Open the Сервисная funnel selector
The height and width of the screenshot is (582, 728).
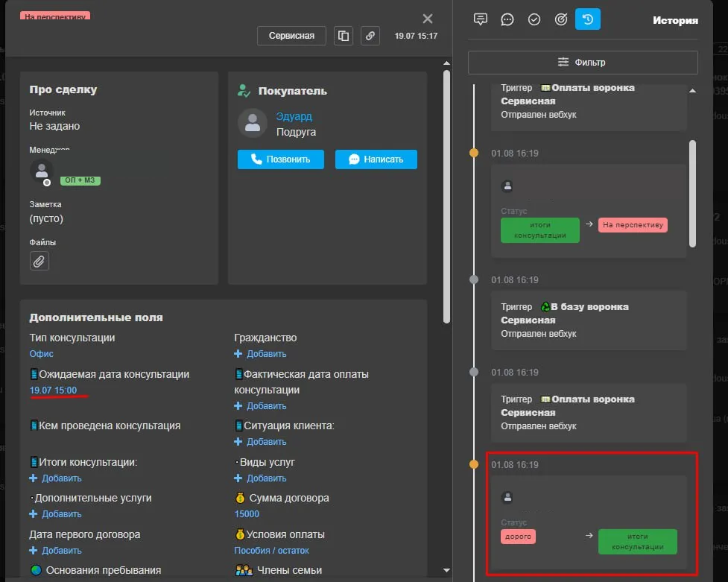click(291, 36)
